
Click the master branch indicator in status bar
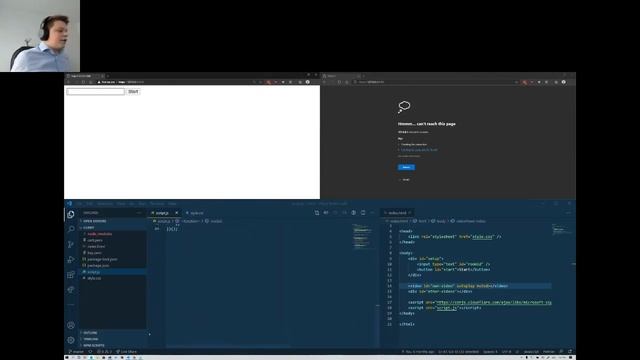tap(77, 351)
